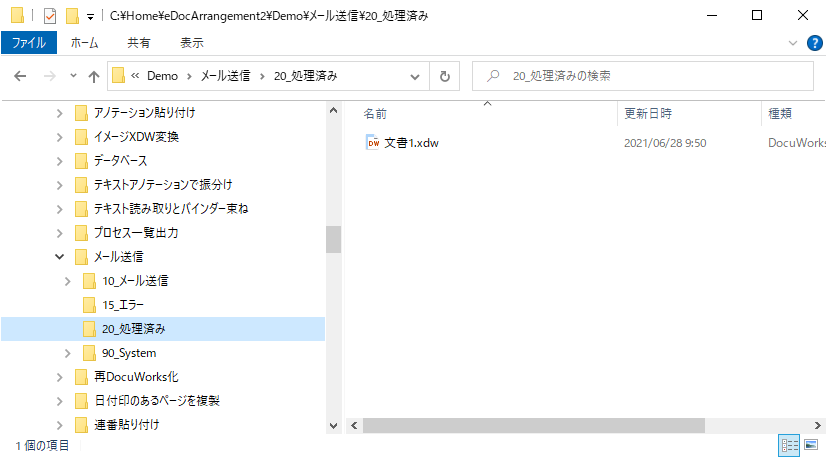Image resolution: width=827 pixels, height=458 pixels.
Task: Click file list horizontal scroll right arrow
Action: (x=818, y=425)
